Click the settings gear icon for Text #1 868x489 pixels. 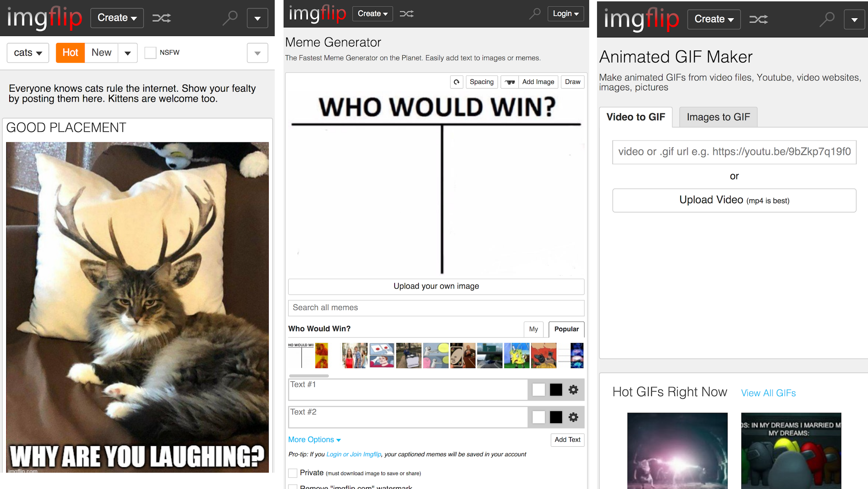pos(573,390)
